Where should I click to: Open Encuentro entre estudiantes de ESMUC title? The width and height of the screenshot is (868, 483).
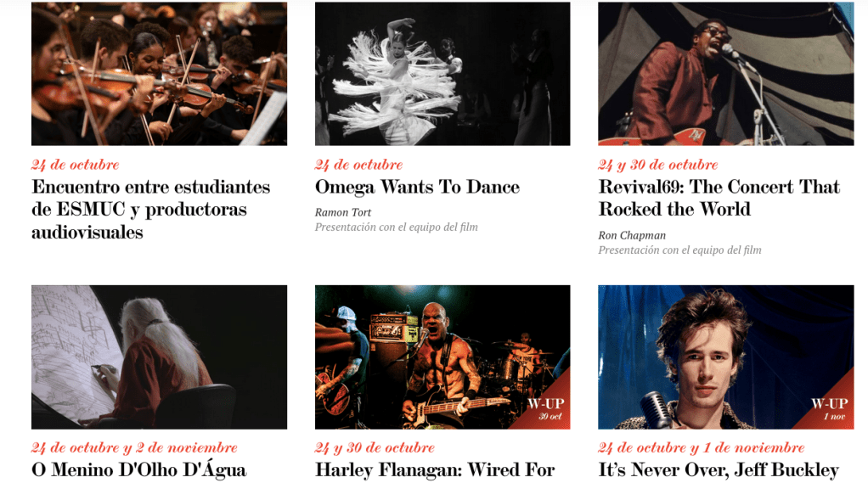click(x=151, y=210)
